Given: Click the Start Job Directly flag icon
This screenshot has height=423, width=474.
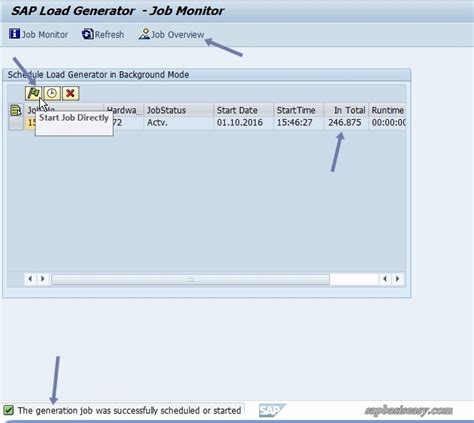Looking at the screenshot, I should pos(33,93).
